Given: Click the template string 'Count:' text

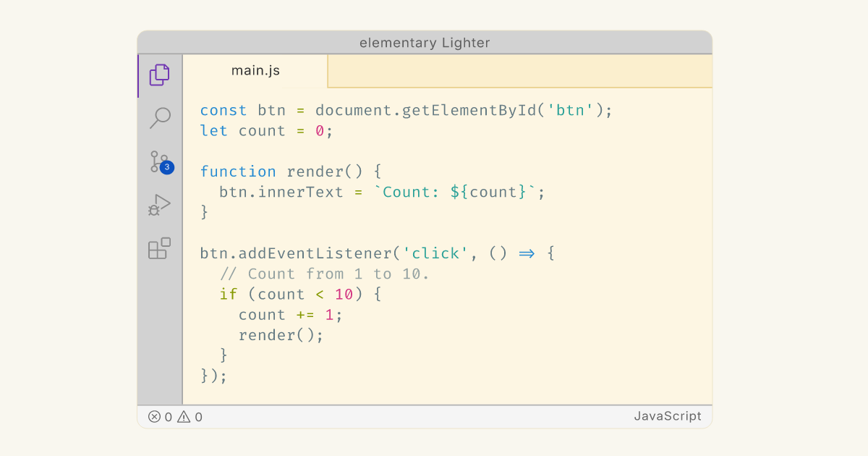Looking at the screenshot, I should click(x=412, y=192).
